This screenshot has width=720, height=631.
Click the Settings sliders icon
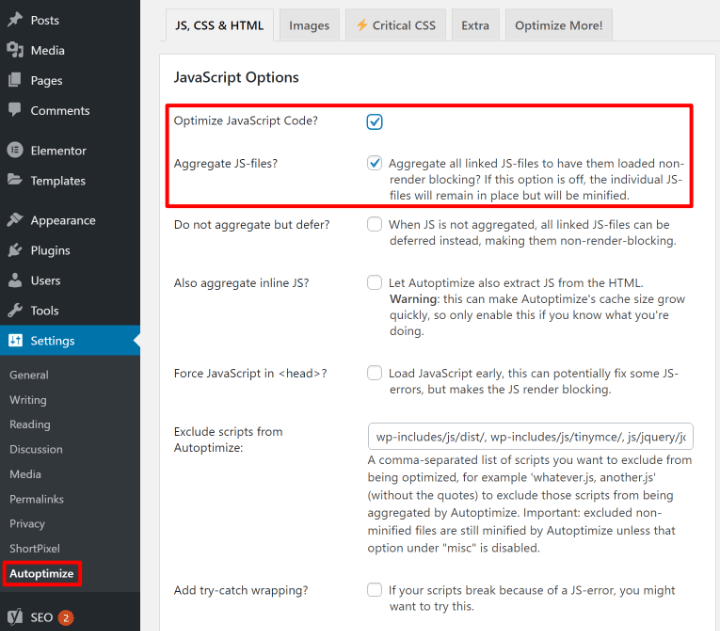pos(15,340)
